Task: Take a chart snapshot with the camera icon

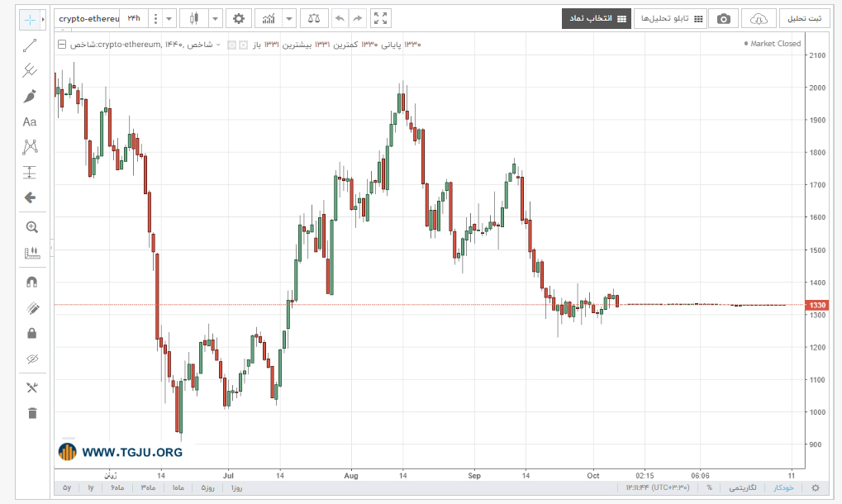Action: pos(723,19)
